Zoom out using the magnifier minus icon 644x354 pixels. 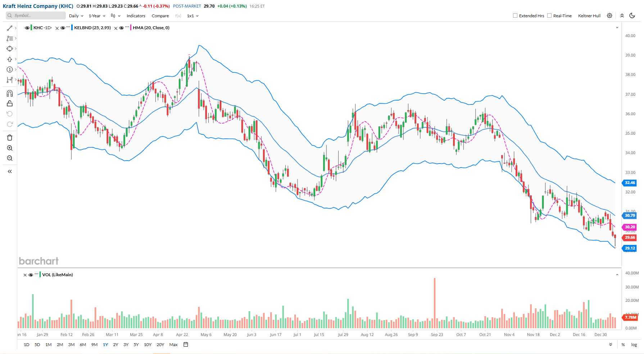[x=10, y=158]
